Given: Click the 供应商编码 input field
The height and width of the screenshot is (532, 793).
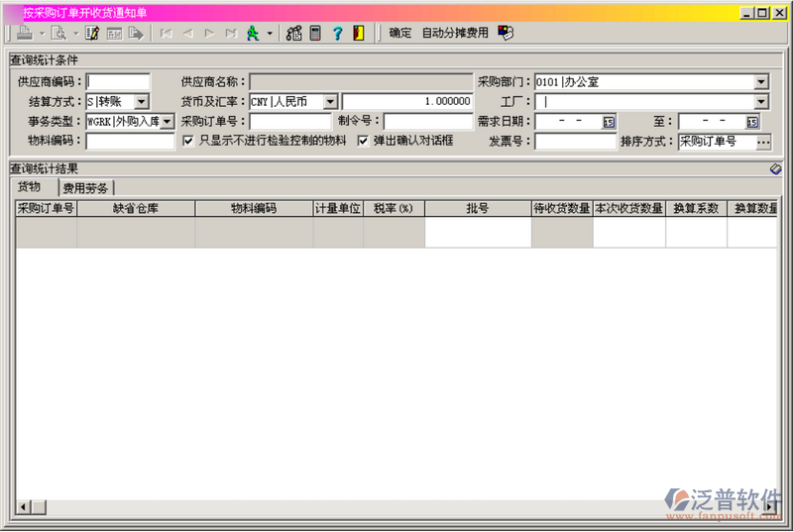Looking at the screenshot, I should 118,82.
